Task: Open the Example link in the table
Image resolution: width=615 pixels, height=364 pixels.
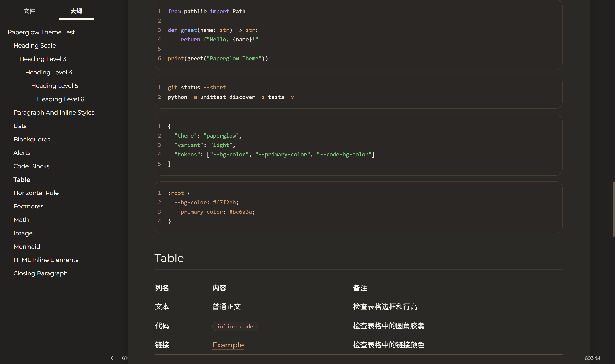Action: pyautogui.click(x=228, y=345)
